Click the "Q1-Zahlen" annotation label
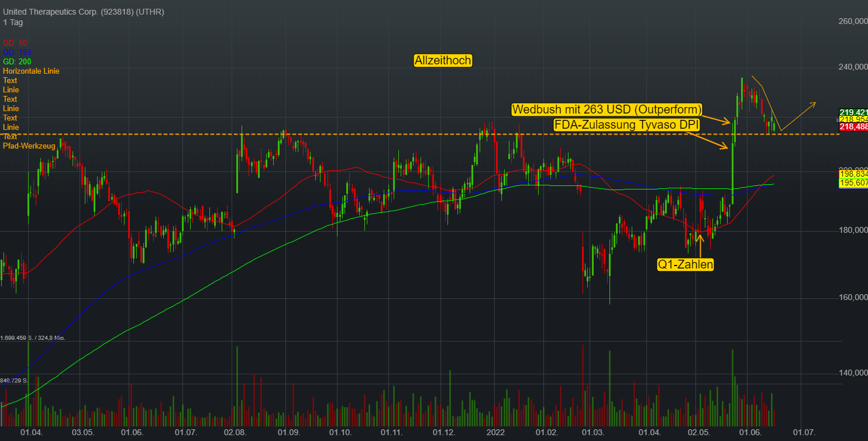 tap(686, 264)
